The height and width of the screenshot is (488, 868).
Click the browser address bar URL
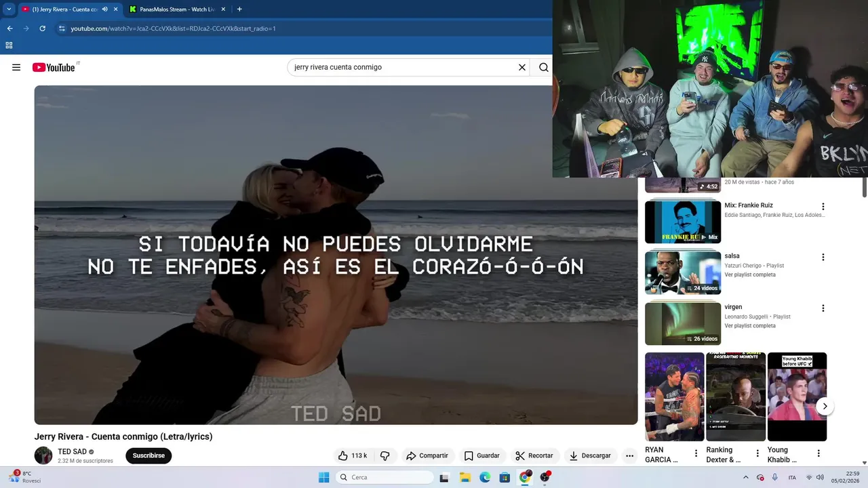(x=173, y=28)
